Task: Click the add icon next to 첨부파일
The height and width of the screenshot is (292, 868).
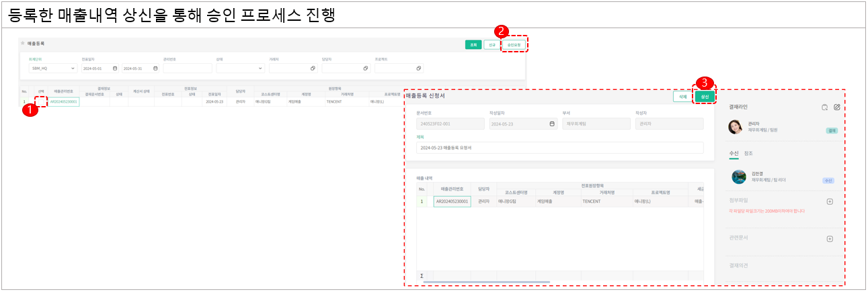Action: click(x=829, y=201)
